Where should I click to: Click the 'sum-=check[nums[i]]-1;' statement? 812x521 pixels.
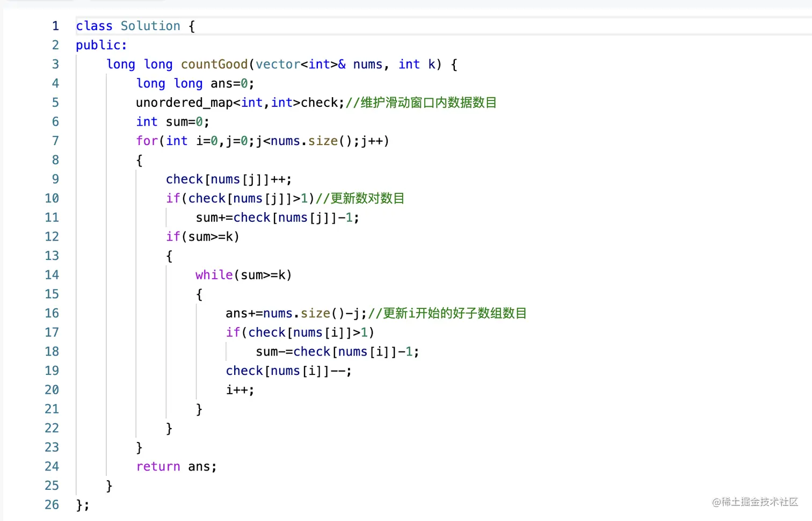(338, 352)
